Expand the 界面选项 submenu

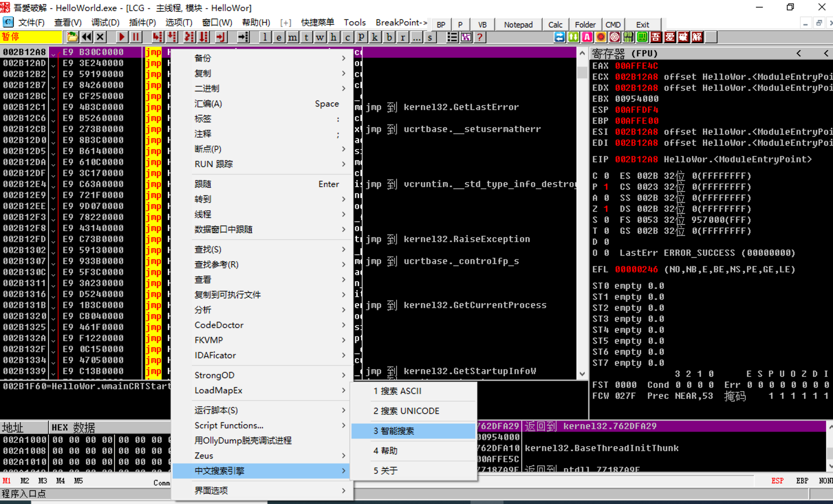(262, 491)
